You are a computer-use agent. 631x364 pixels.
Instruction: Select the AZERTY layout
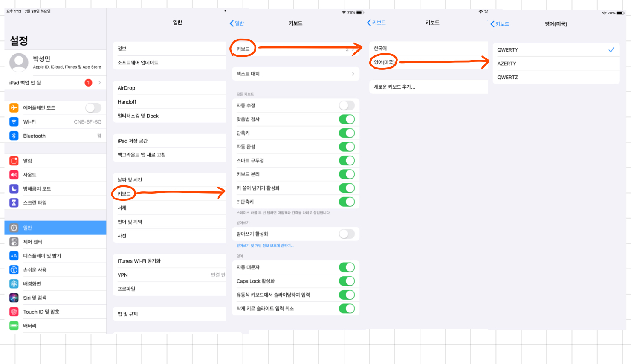[x=556, y=64]
